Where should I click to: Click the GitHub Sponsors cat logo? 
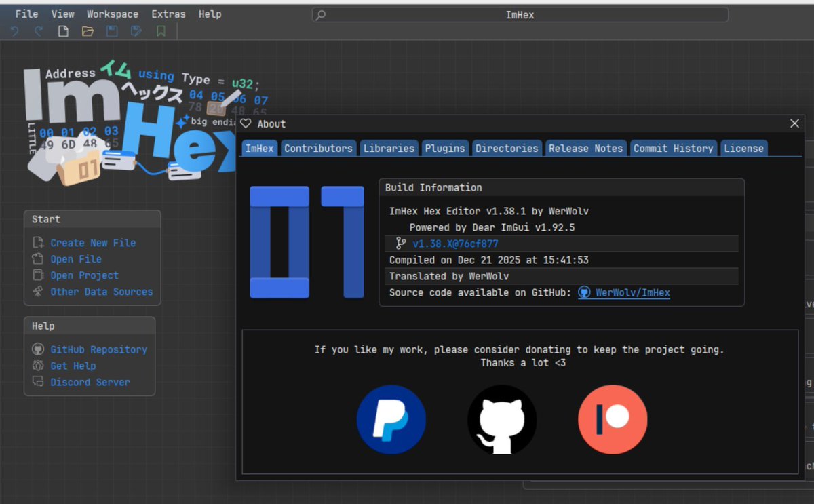point(502,419)
